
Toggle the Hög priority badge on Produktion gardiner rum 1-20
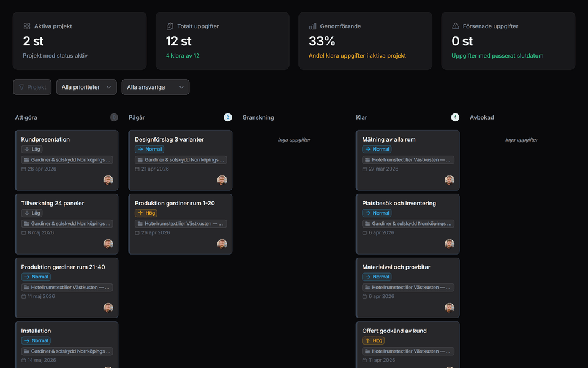(x=146, y=213)
